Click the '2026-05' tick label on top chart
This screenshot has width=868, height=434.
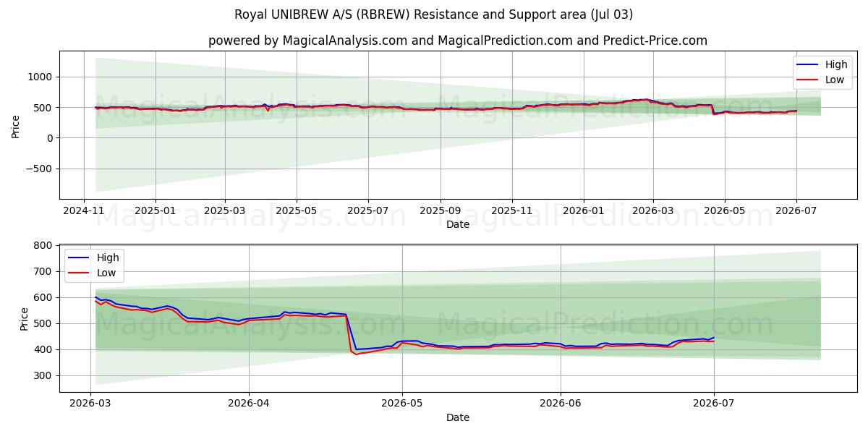coord(725,210)
